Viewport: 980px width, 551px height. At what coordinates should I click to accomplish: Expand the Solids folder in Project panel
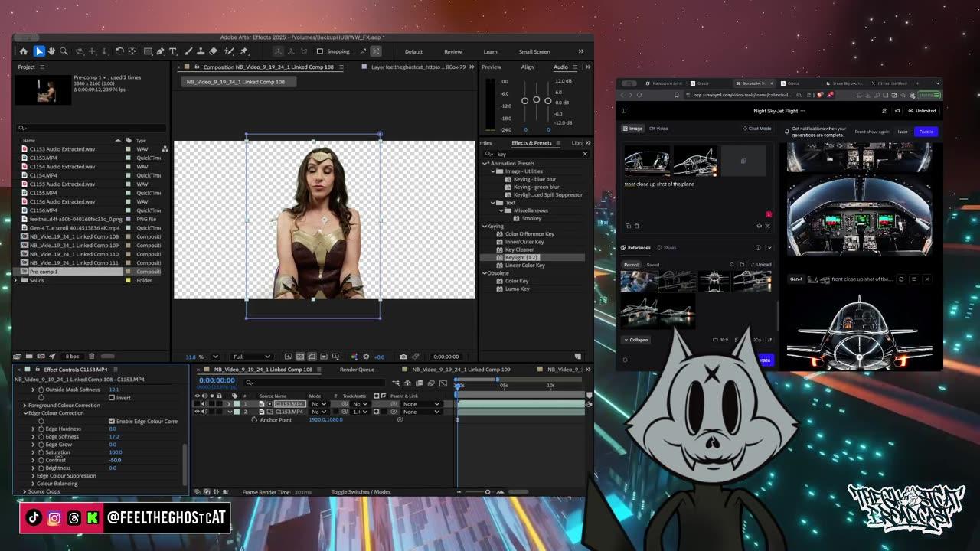(16, 280)
